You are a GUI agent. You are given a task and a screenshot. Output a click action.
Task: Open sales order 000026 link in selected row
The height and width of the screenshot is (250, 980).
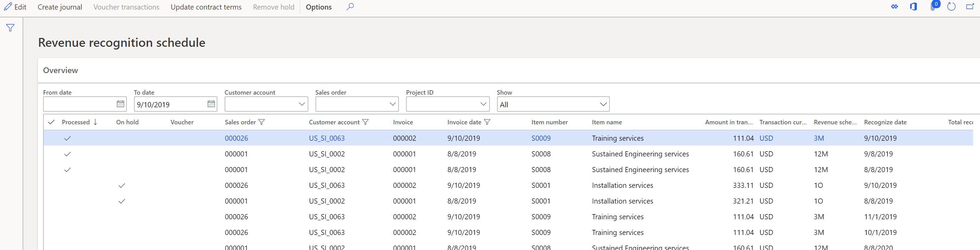point(236,138)
